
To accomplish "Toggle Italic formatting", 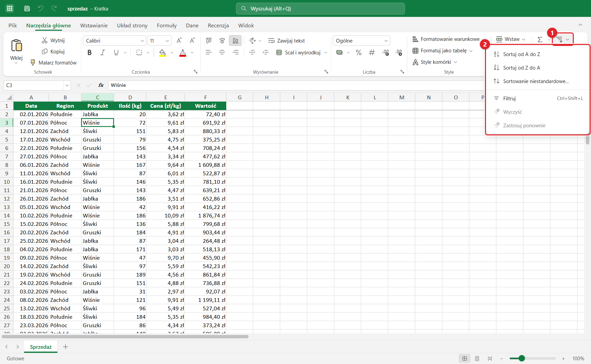I will 103,53.
